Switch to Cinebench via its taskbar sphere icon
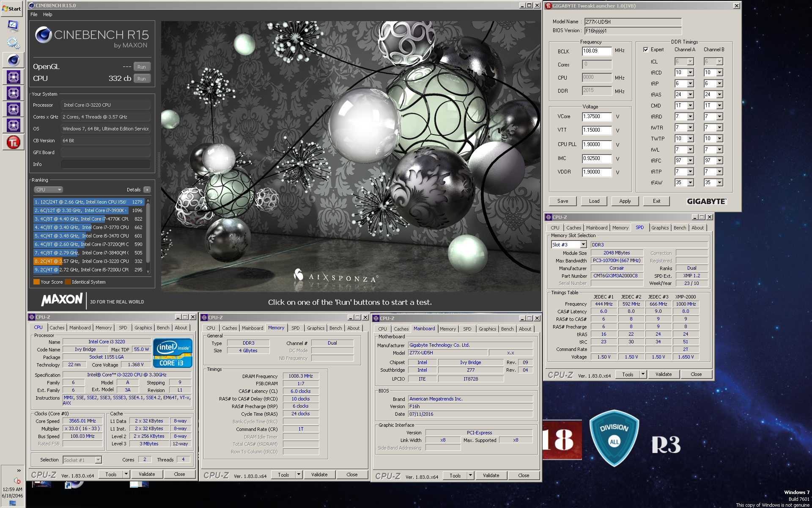812x508 pixels. click(x=13, y=60)
